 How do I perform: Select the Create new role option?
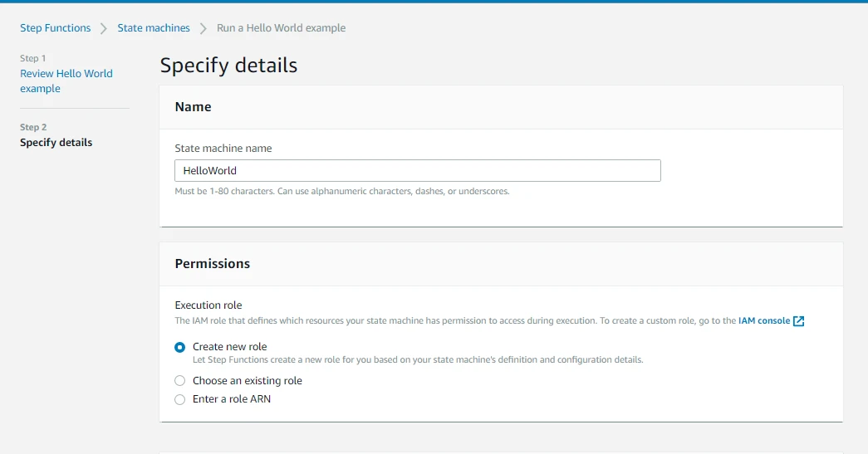pos(180,347)
